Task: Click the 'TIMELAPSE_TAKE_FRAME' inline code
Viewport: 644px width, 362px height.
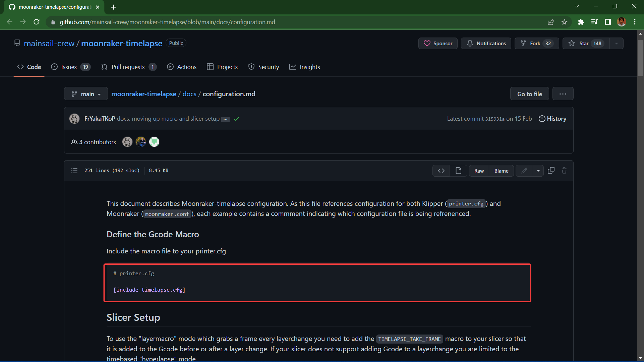Action: pyautogui.click(x=409, y=339)
